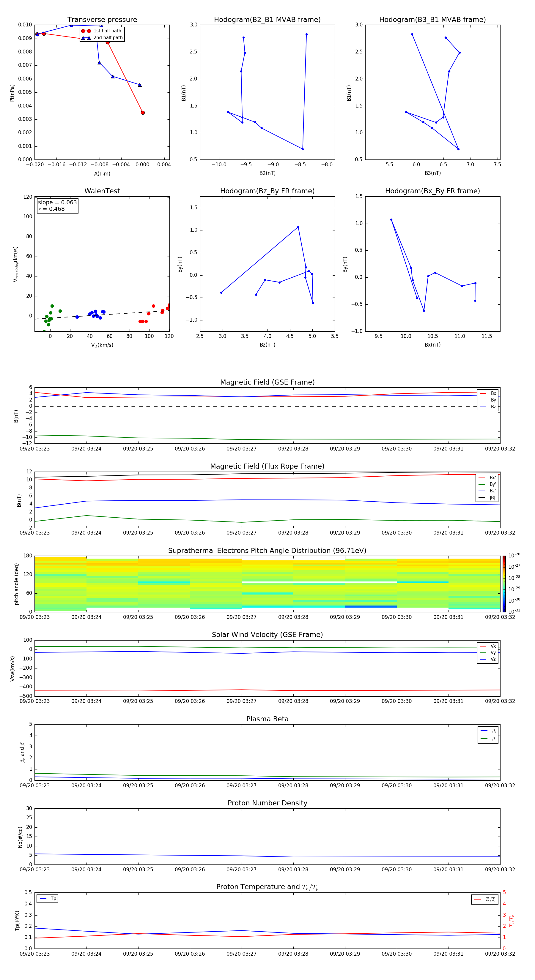Click Bx legend entry in GSE magnetic field
The image size is (535, 980).
488,393
